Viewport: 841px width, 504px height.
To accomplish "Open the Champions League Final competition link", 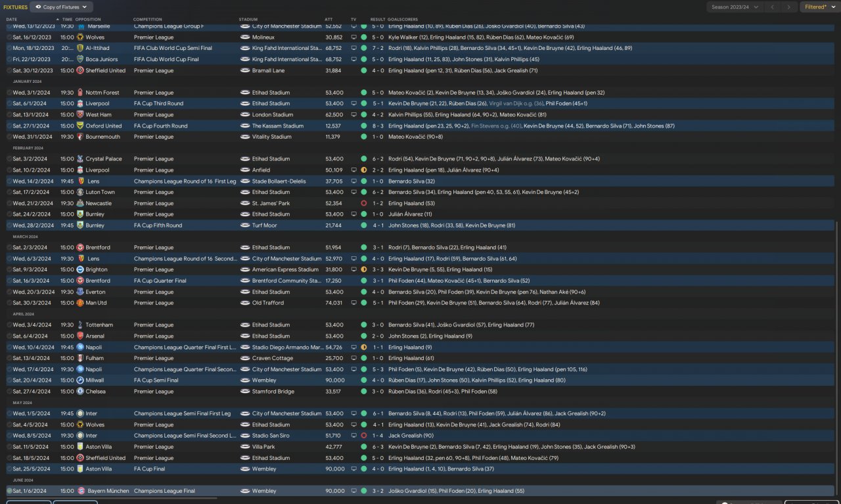I will pyautogui.click(x=164, y=491).
